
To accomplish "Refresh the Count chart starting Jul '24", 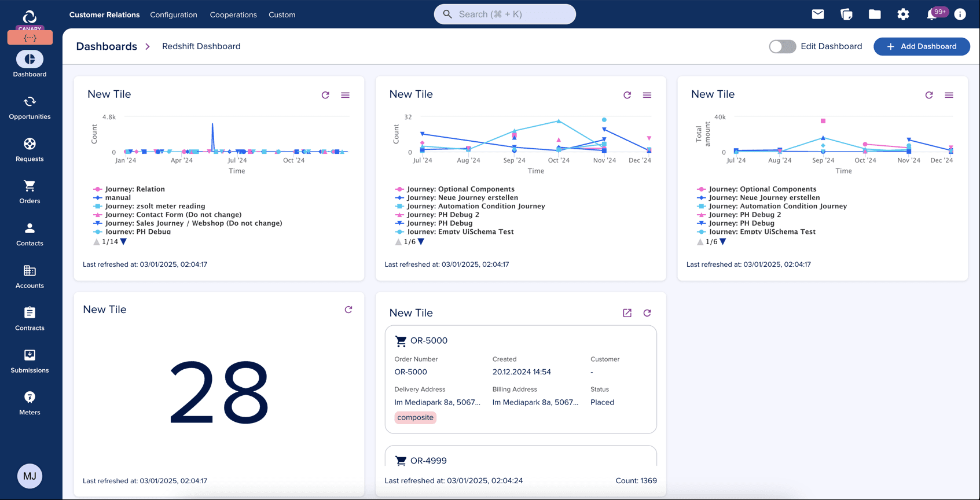I will [627, 95].
